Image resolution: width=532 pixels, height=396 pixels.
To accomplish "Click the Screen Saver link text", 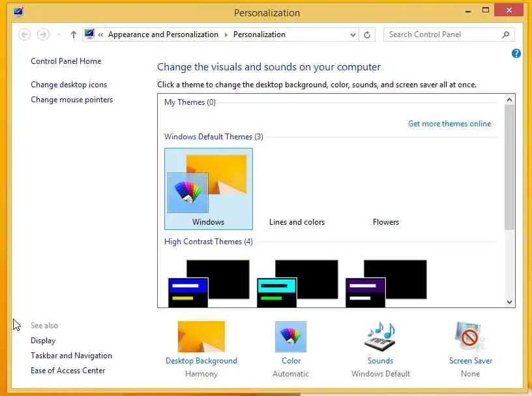I will [470, 361].
